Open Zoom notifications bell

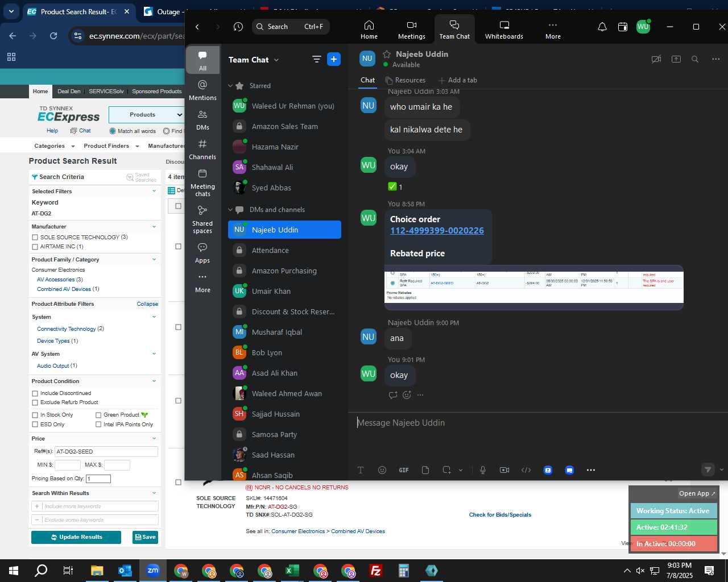[602, 27]
